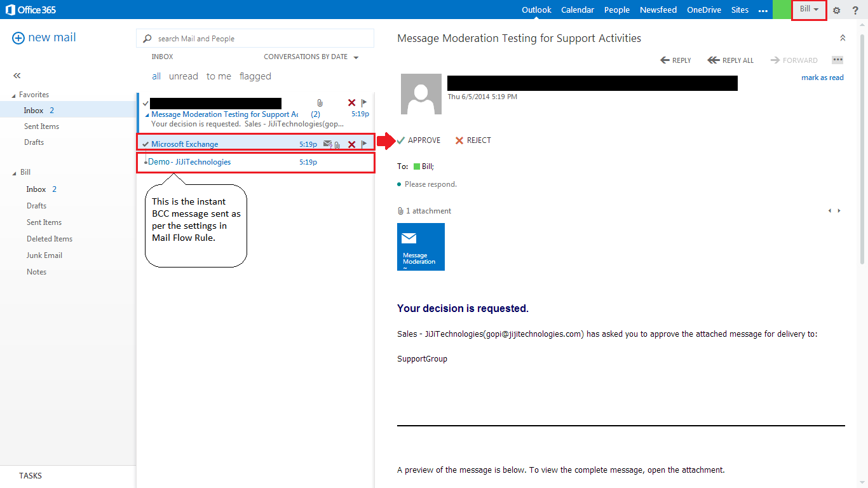Filter messages with the unread tab

coord(183,76)
